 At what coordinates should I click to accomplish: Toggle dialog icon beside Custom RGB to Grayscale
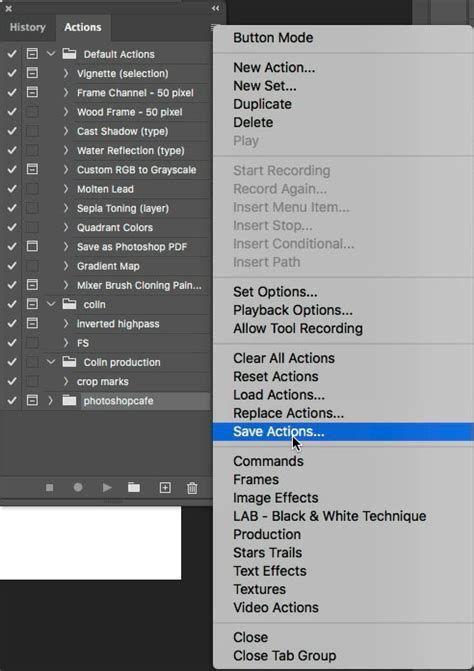pos(32,169)
